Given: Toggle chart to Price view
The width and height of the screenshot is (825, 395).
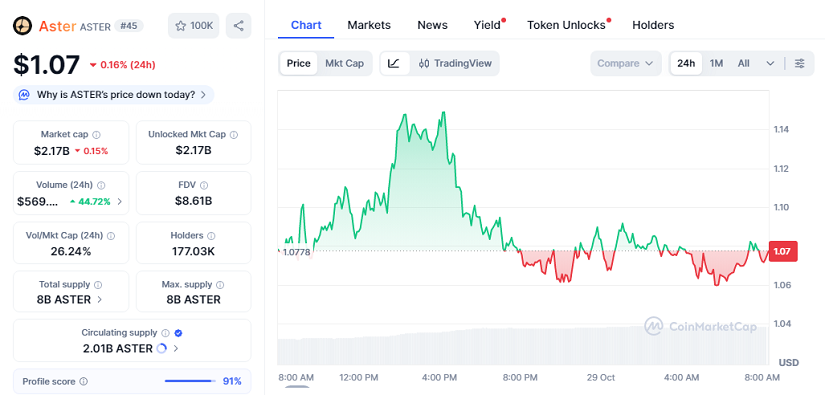Looking at the screenshot, I should click(x=298, y=64).
